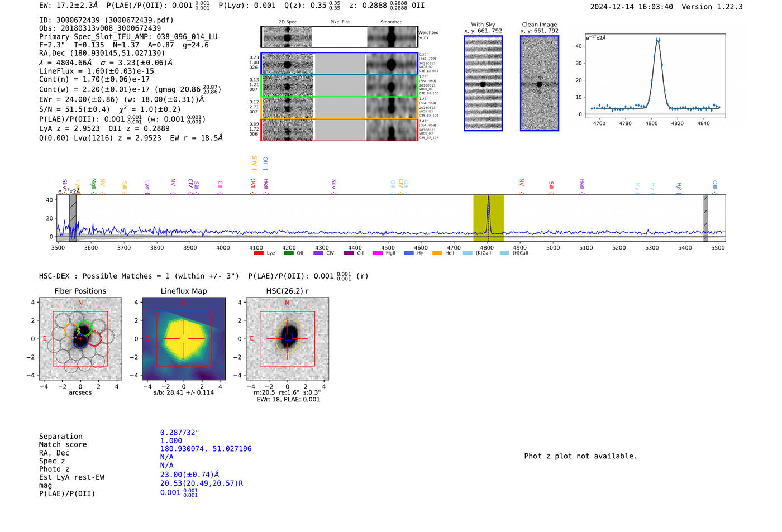The image size is (782, 532).
Task: Click the red Lyα legend swatch
Action: [x=258, y=253]
